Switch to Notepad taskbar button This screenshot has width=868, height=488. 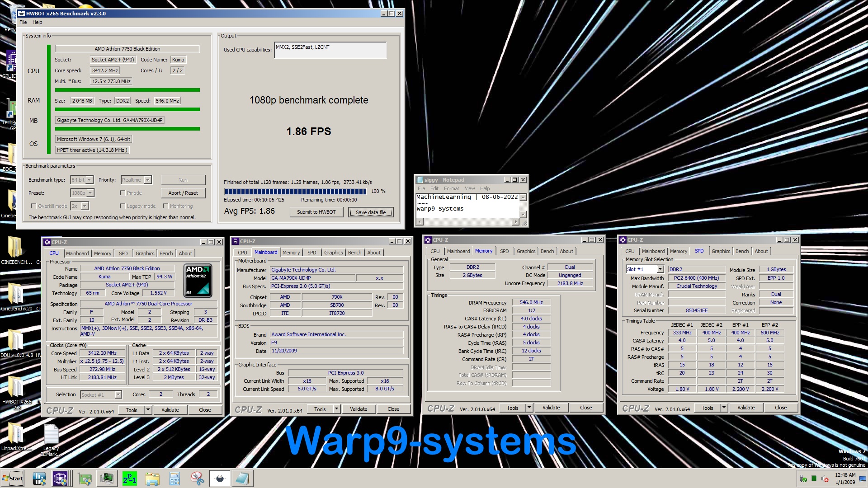tap(242, 479)
